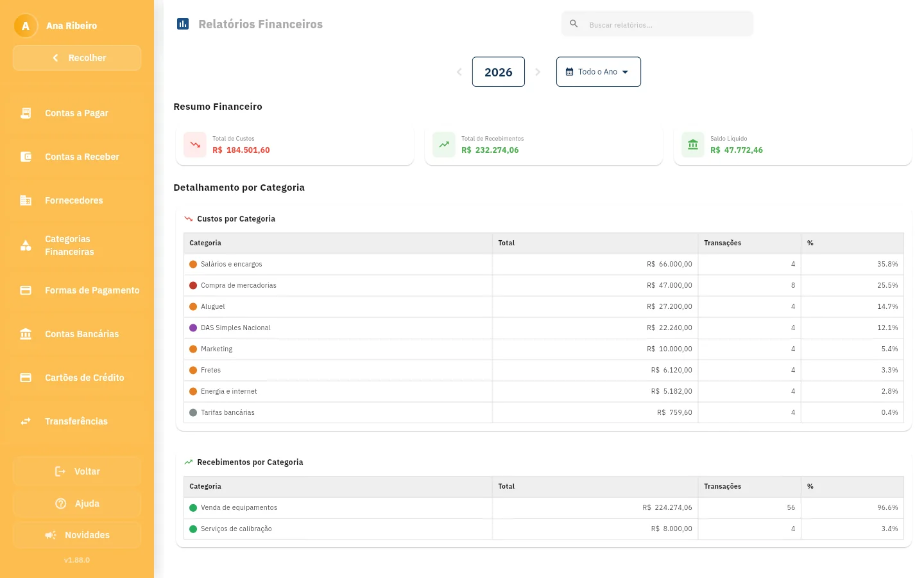Click the Transferências arrows icon
924x578 pixels.
point(26,421)
